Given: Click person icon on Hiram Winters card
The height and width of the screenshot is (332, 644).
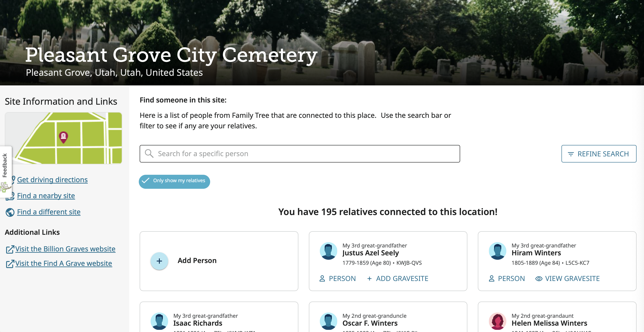Looking at the screenshot, I should pos(491,279).
